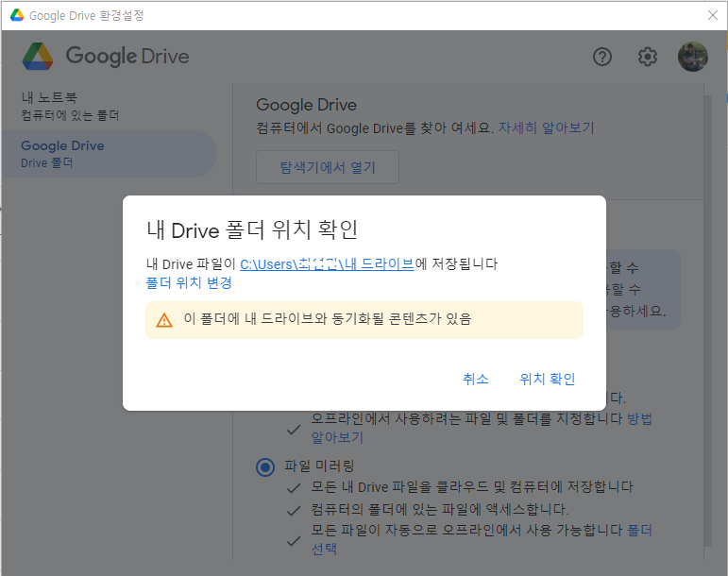Viewport: 728px width, 576px height.
Task: Click the 내 Drive 폴더 위치 확인 dialog title
Action: tap(252, 230)
